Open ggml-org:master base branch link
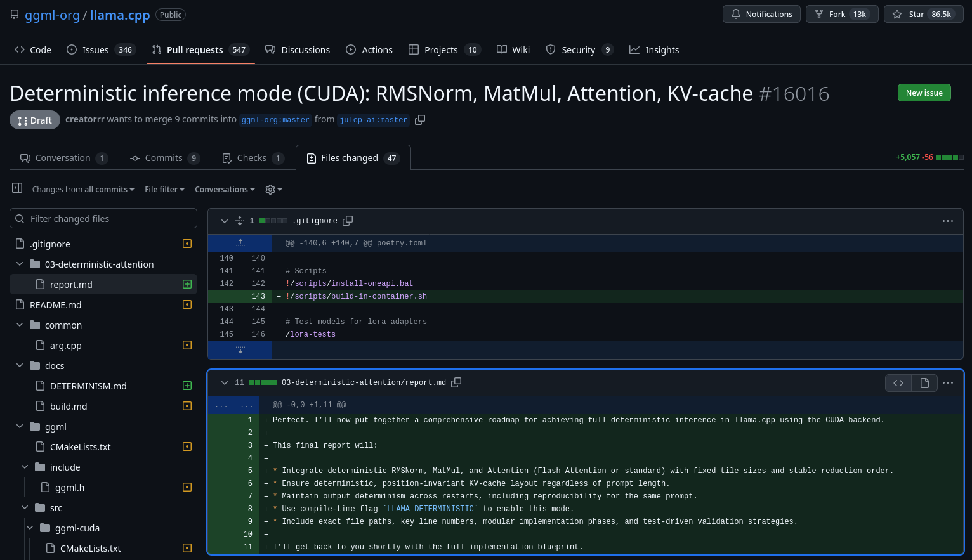The height and width of the screenshot is (560, 972). tap(275, 120)
